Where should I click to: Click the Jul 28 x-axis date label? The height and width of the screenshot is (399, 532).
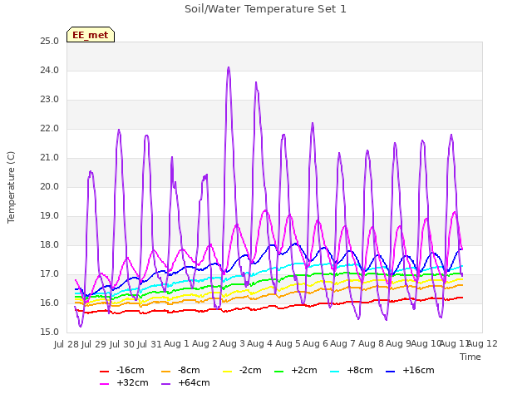(66, 344)
